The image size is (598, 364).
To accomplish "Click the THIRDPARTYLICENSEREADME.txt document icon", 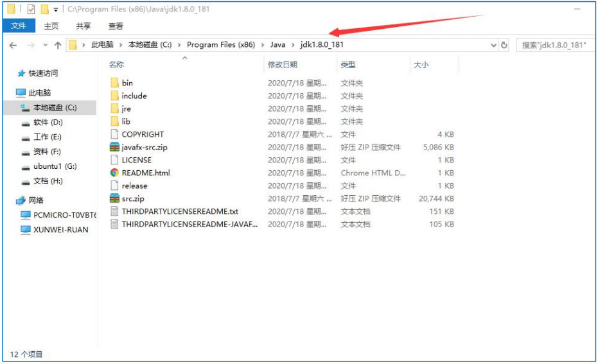I will tap(114, 212).
